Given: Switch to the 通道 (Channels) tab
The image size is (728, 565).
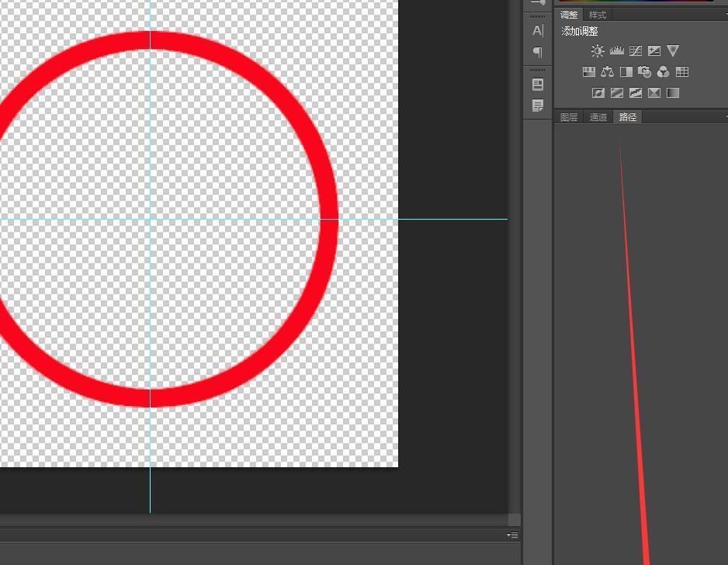Looking at the screenshot, I should coord(598,117).
